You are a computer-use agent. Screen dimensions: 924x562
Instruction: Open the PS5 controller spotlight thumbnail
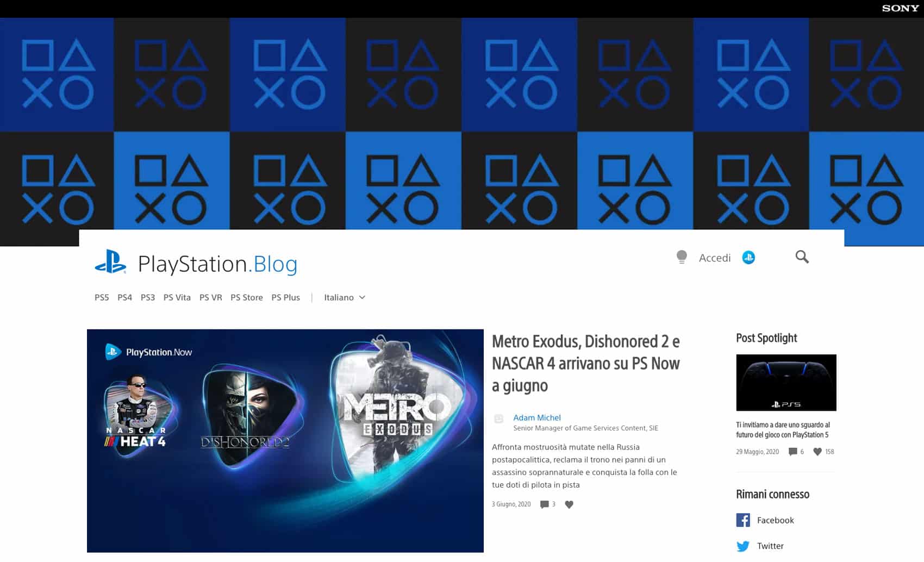tap(786, 383)
